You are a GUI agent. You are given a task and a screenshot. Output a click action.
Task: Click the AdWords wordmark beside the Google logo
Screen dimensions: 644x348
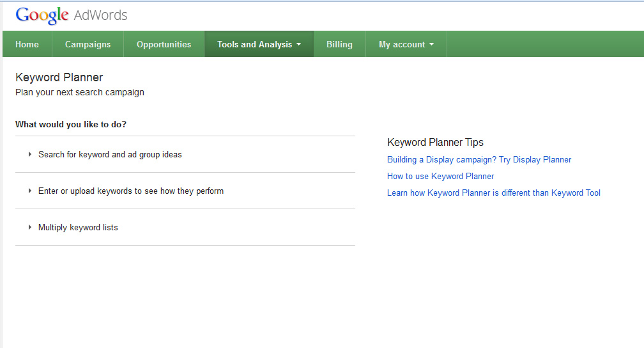click(101, 15)
